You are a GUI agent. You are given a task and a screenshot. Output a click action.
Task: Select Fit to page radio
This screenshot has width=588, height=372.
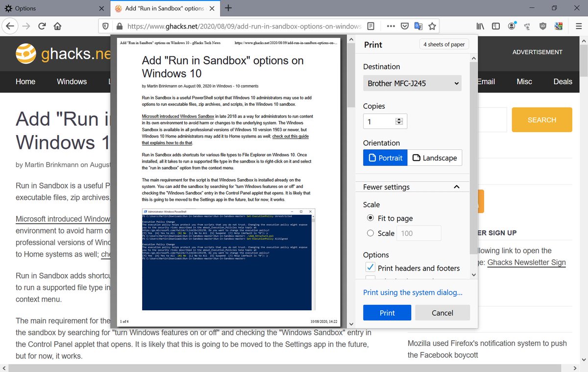point(371,218)
